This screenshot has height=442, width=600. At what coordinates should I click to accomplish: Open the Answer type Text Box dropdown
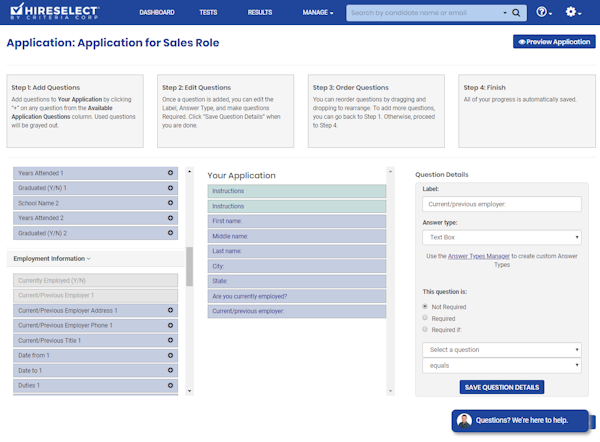click(501, 238)
